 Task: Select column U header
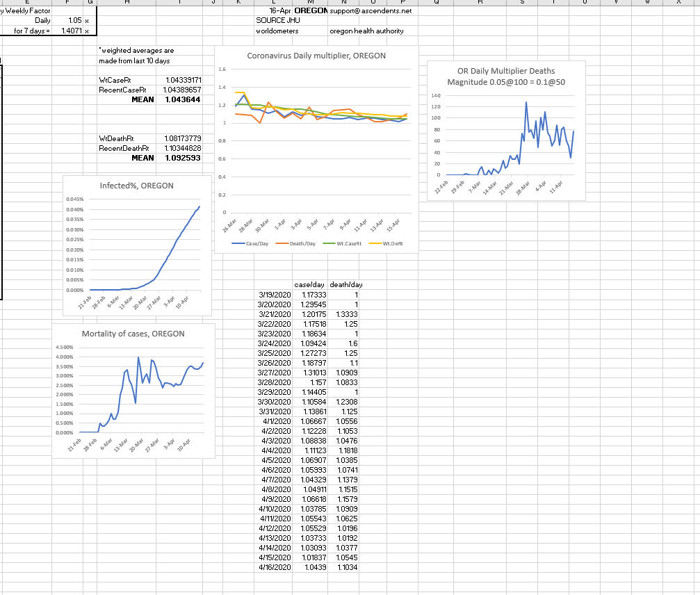(584, 3)
